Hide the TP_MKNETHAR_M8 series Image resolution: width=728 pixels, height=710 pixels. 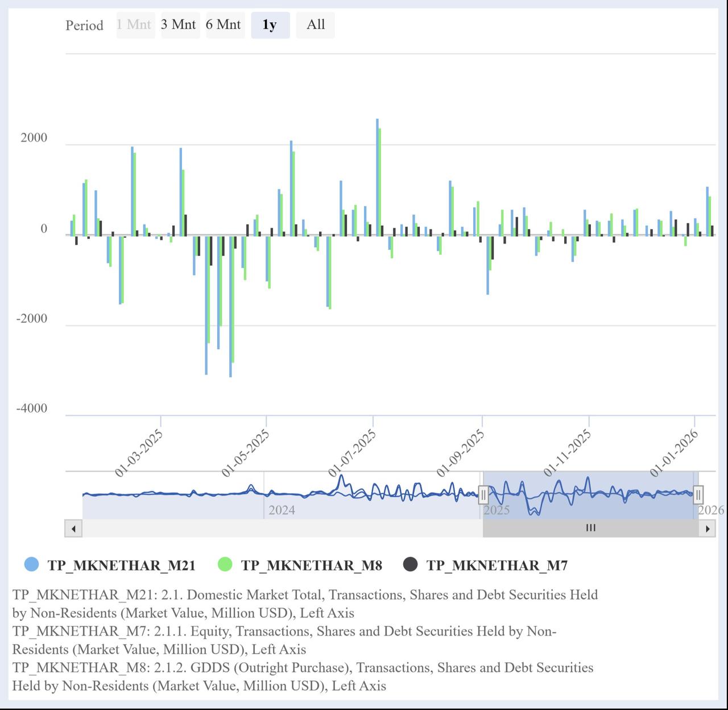pos(310,565)
